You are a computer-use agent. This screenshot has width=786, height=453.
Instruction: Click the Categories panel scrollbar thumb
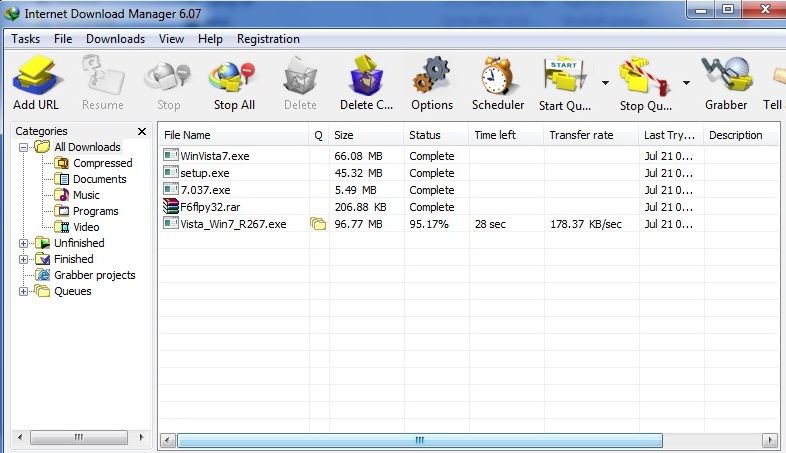pos(79,437)
